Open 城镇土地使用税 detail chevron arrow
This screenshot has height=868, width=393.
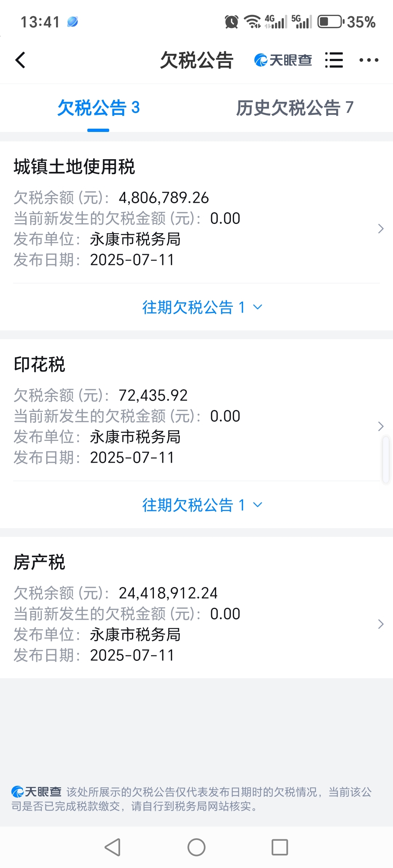pyautogui.click(x=381, y=229)
